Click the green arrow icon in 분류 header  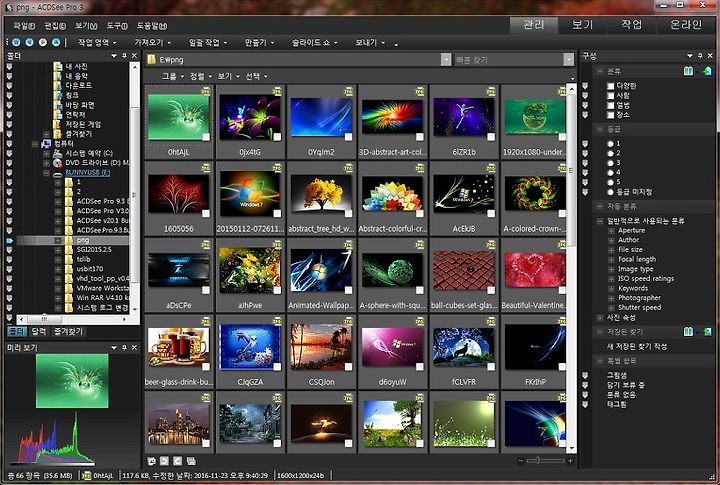tap(707, 71)
